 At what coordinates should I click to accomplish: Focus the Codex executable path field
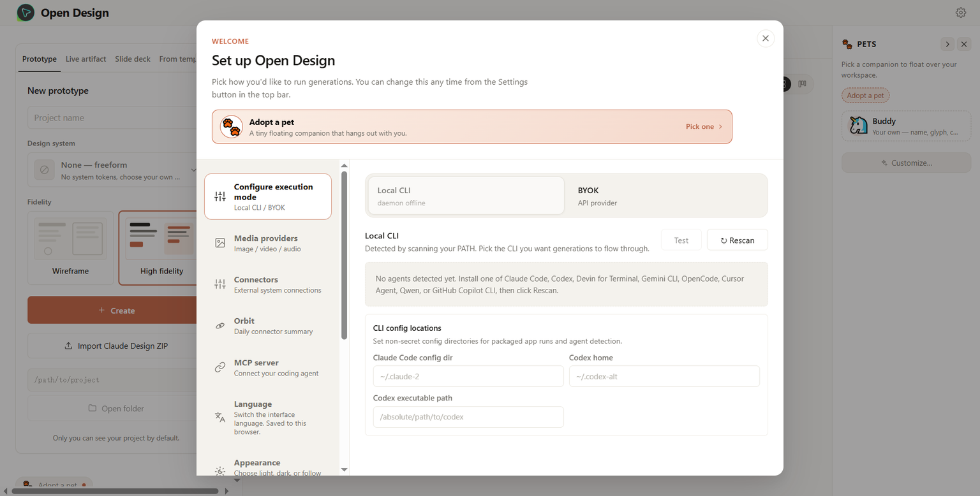tap(468, 417)
